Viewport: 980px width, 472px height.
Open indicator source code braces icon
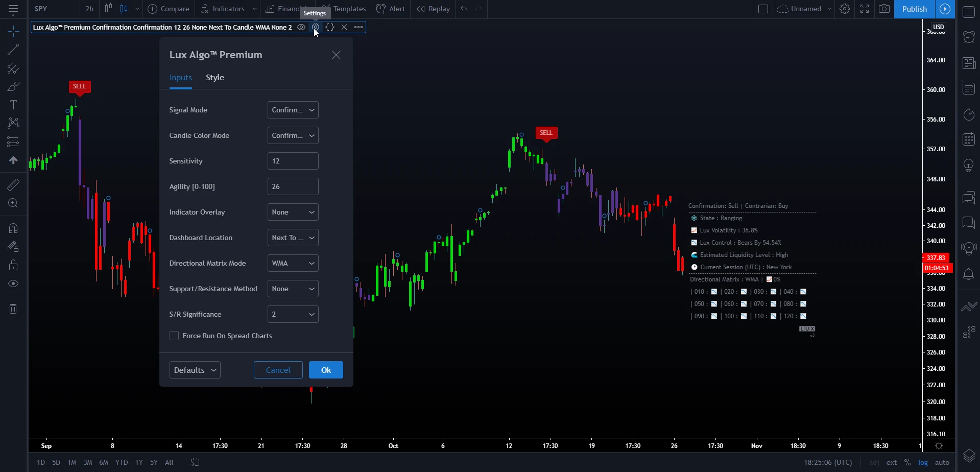point(330,27)
